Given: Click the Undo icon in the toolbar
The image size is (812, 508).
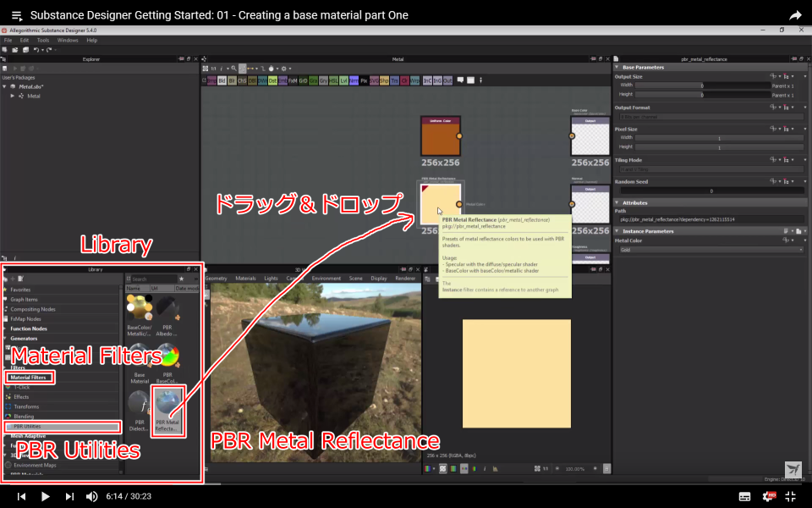Looking at the screenshot, I should pos(36,50).
